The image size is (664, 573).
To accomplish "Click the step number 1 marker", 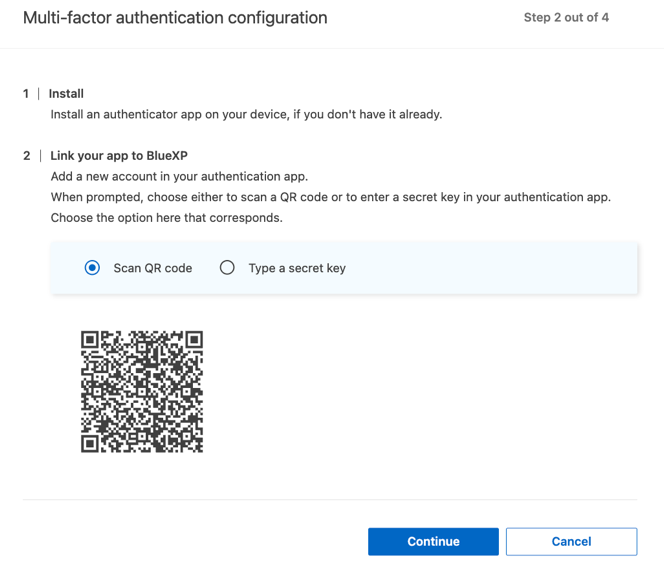I will point(26,93).
